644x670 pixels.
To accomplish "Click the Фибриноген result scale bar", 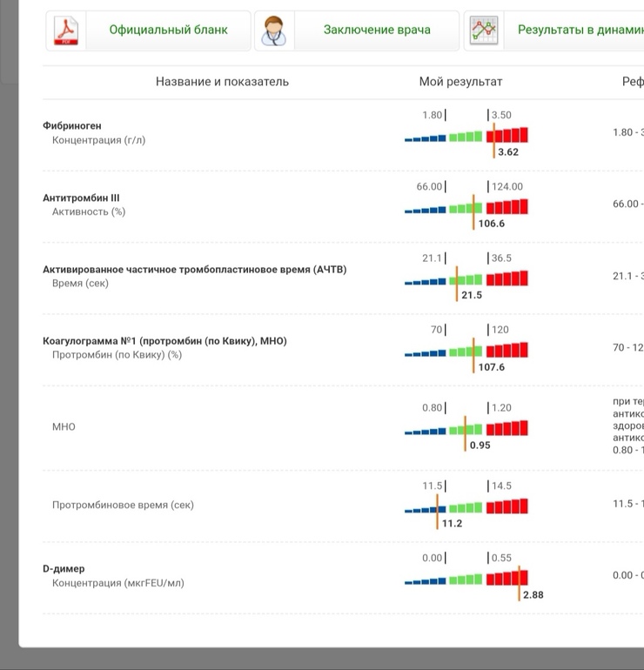I will [466, 136].
